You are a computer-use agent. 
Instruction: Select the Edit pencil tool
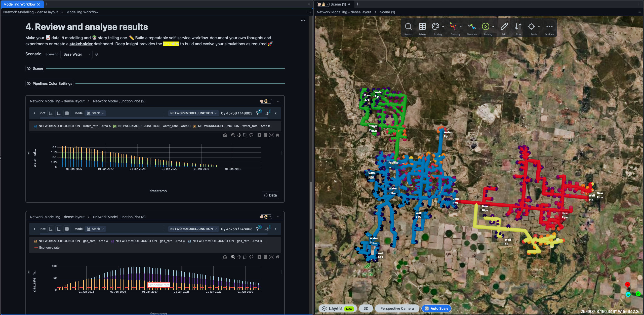coord(504,27)
